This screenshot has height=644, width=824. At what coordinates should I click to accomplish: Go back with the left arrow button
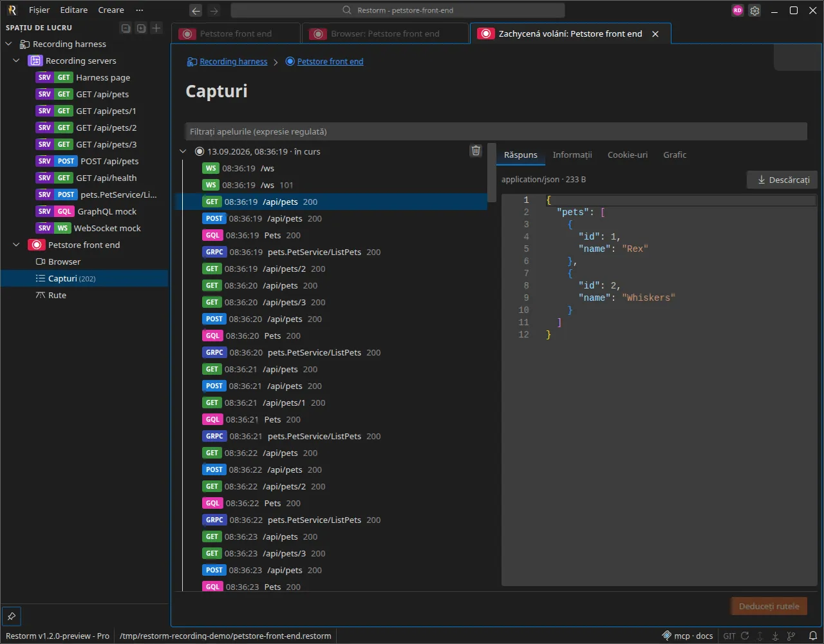coord(196,10)
